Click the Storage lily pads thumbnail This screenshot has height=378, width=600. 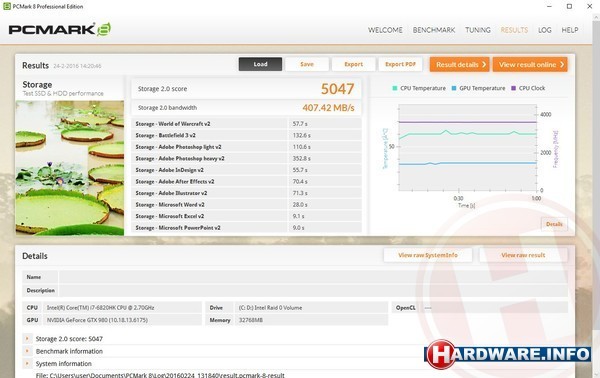click(x=70, y=168)
